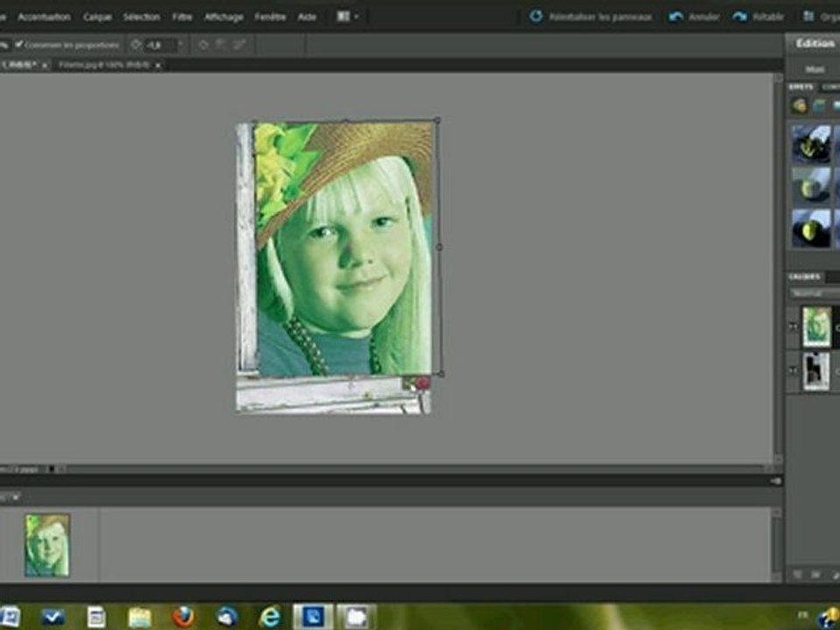Click the bottom-right transform corner handle
The image size is (840, 630).
[441, 373]
